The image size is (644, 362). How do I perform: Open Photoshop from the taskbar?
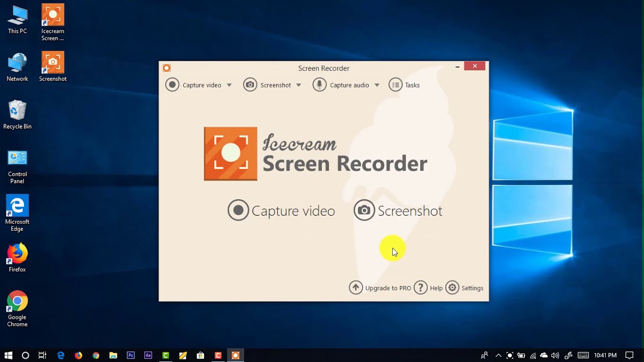coord(131,355)
